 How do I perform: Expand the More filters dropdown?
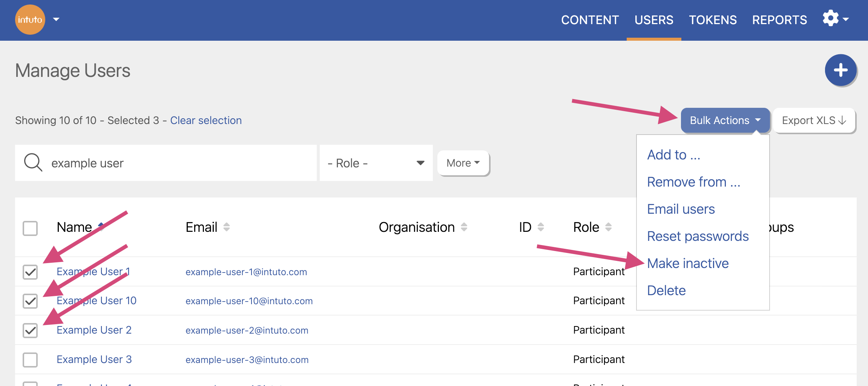(463, 163)
